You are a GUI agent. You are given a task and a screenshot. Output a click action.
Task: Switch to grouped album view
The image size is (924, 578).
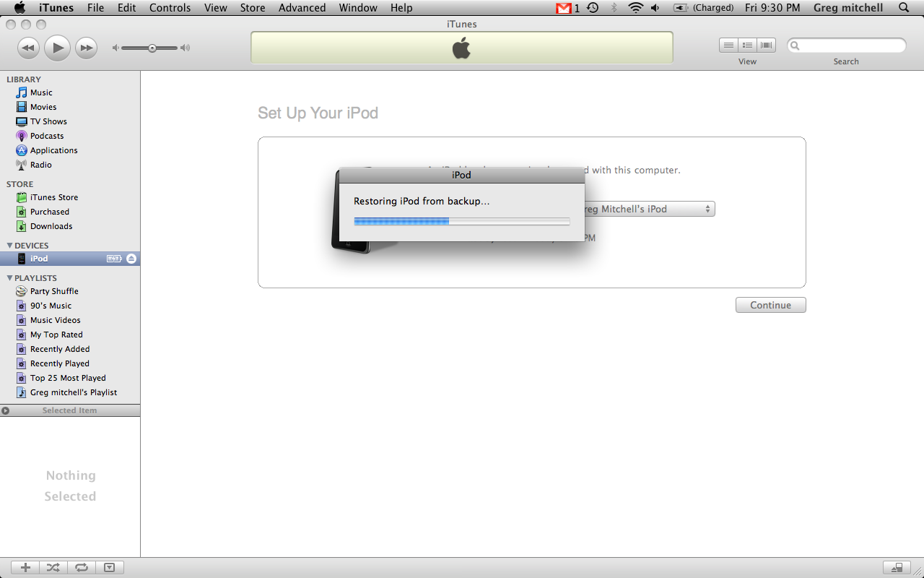747,45
